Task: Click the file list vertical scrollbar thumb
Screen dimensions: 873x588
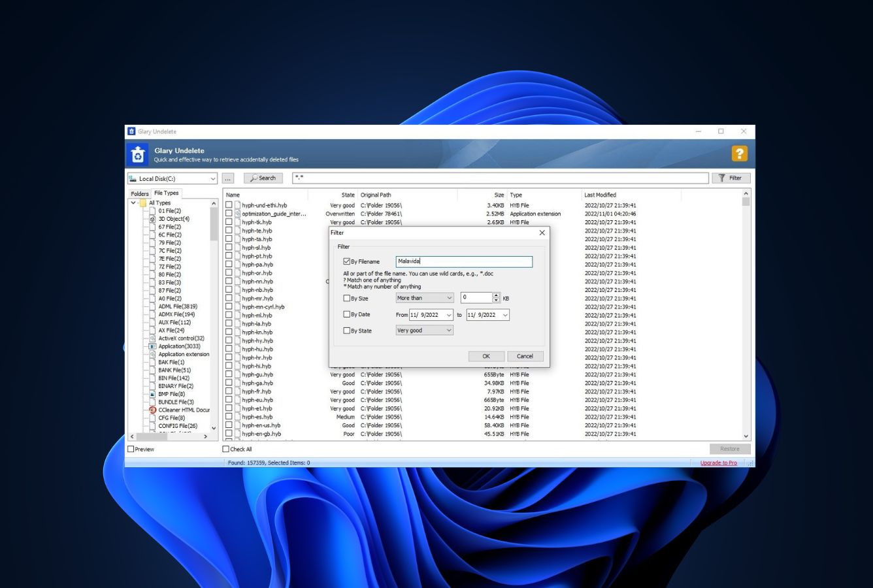Action: (x=746, y=202)
